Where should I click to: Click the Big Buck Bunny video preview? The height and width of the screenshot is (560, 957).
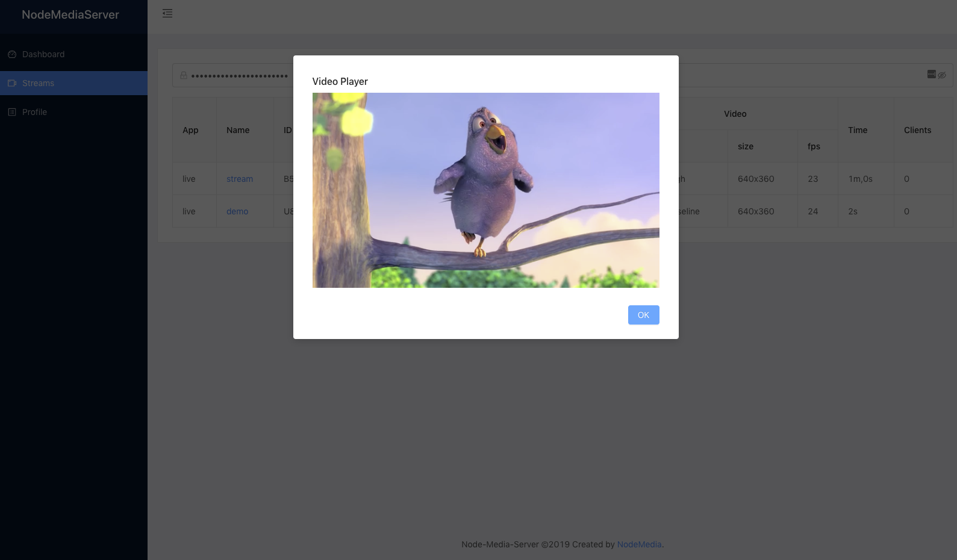coord(485,190)
